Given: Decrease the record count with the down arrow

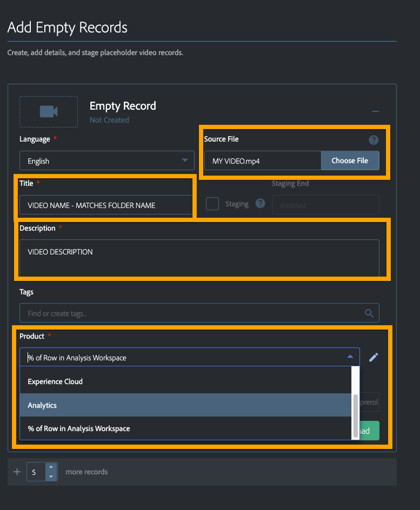Looking at the screenshot, I should click(51, 476).
